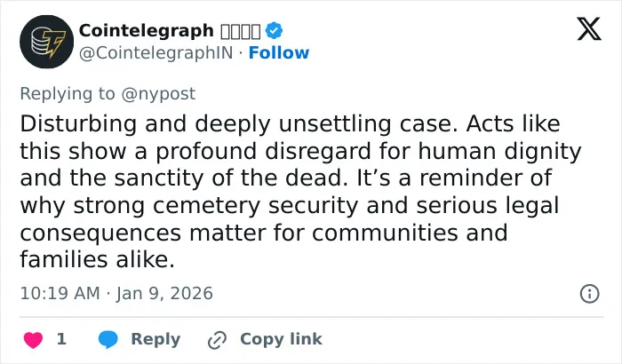Click the Jan 9, 2026 date
The height and width of the screenshot is (364, 622).
click(x=164, y=294)
